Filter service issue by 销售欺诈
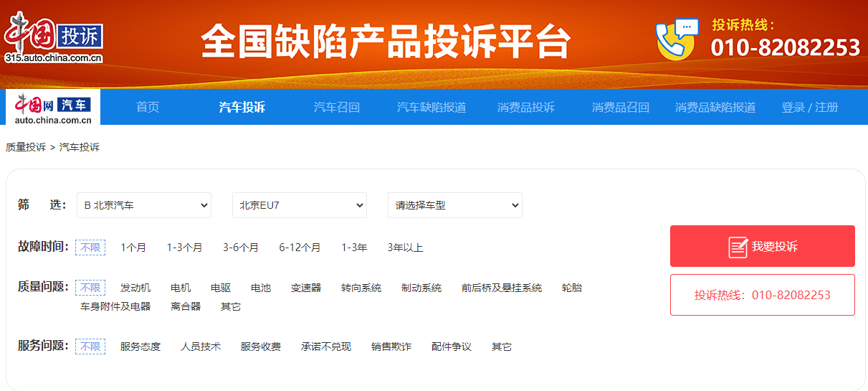868x391 pixels. (x=391, y=347)
